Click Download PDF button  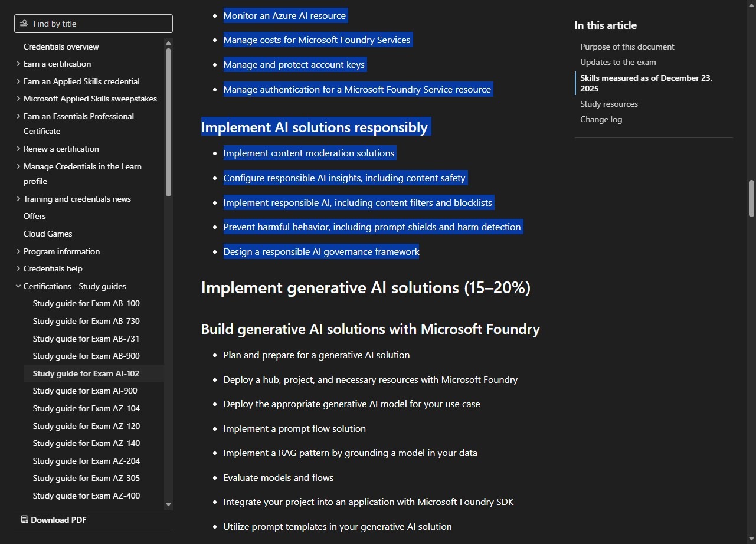click(54, 520)
